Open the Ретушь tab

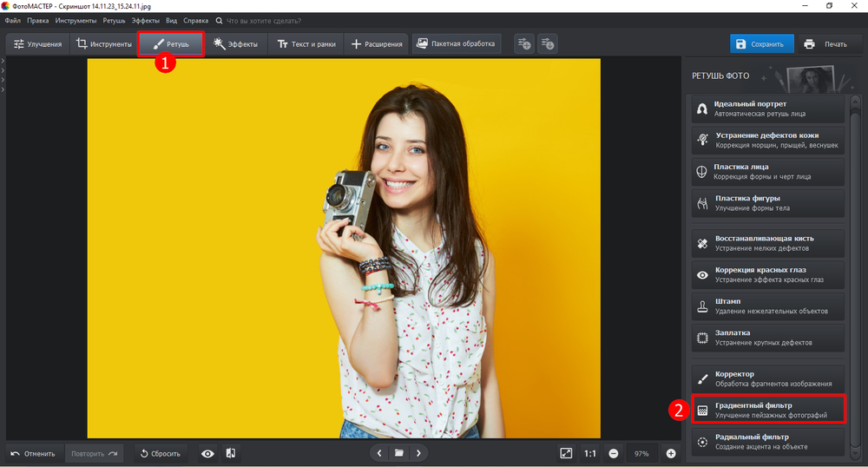coord(170,44)
